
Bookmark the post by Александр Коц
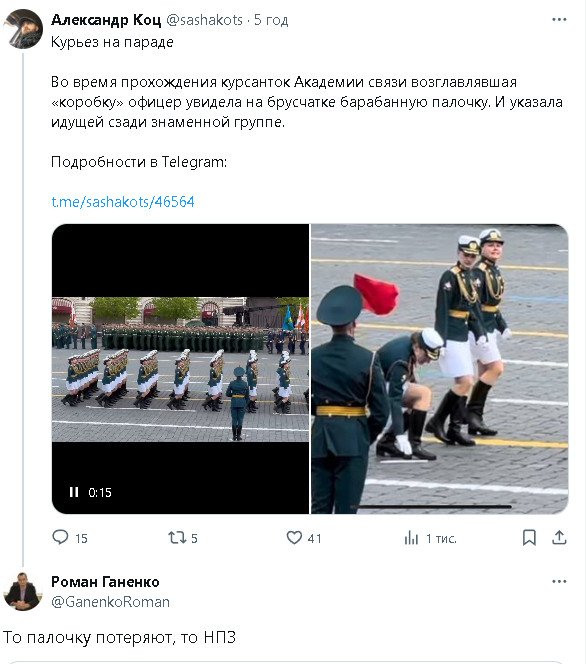click(529, 538)
